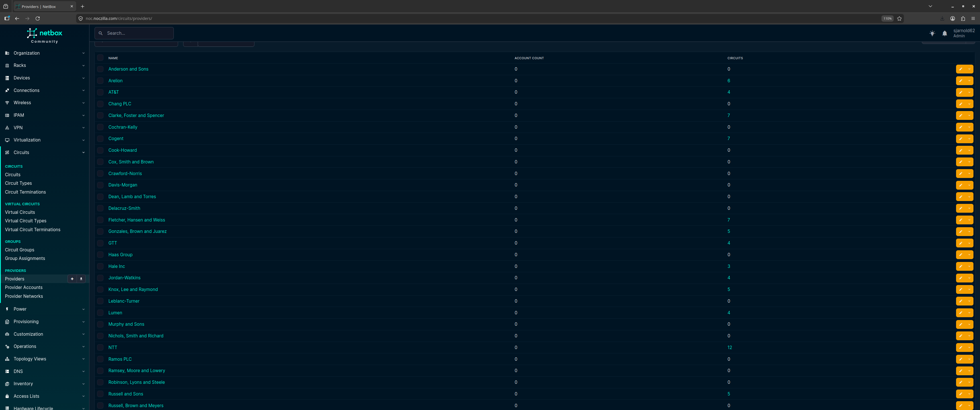This screenshot has width=980, height=410.
Task: Select the AT&T row checkbox
Action: [100, 93]
